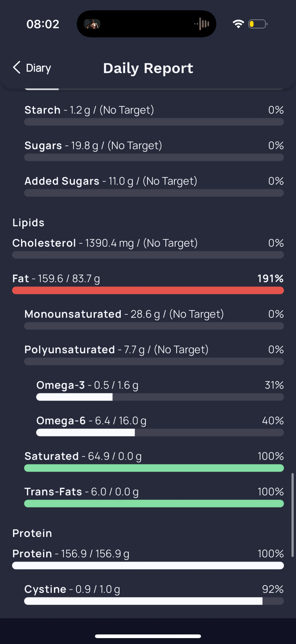296x644 pixels.
Task: Tap the Daily Report title
Action: (x=148, y=68)
